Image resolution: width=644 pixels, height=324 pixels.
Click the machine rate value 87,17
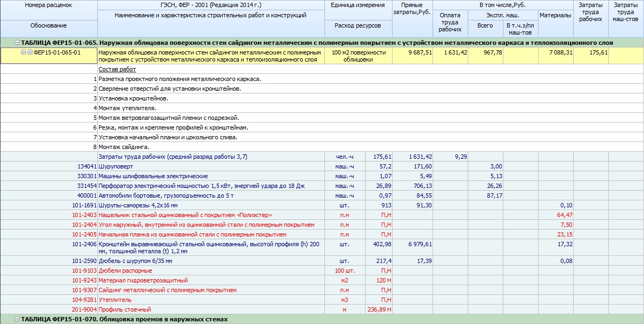click(x=495, y=195)
